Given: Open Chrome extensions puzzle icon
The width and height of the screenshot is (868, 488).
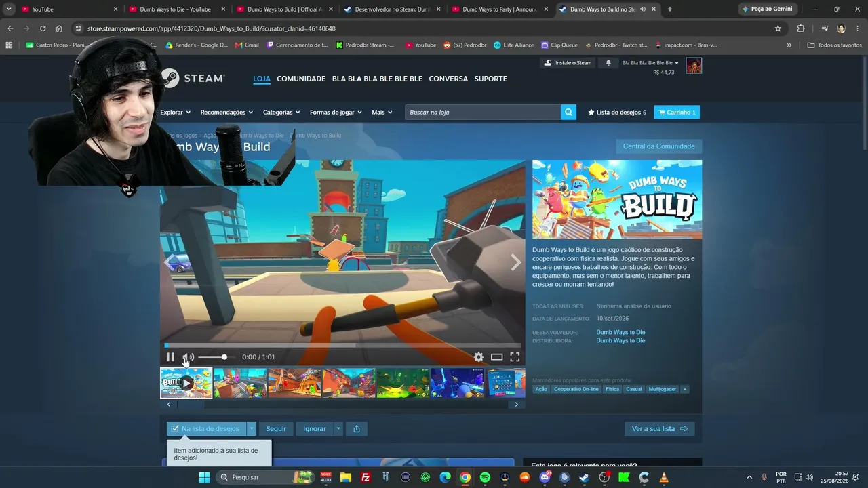Looking at the screenshot, I should click(801, 28).
